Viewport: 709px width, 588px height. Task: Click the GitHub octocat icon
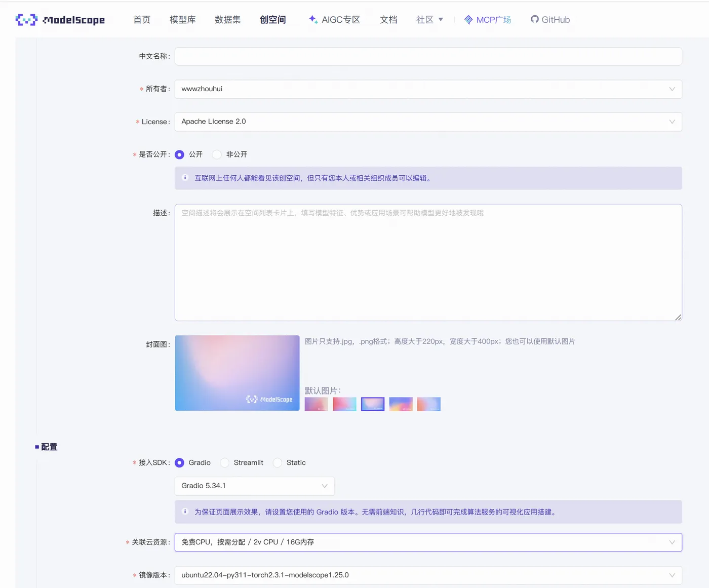pyautogui.click(x=535, y=19)
